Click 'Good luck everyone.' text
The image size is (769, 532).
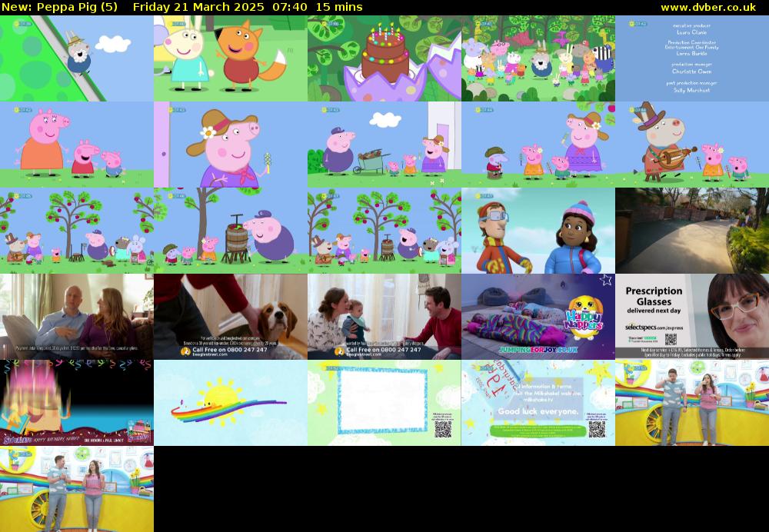point(538,411)
